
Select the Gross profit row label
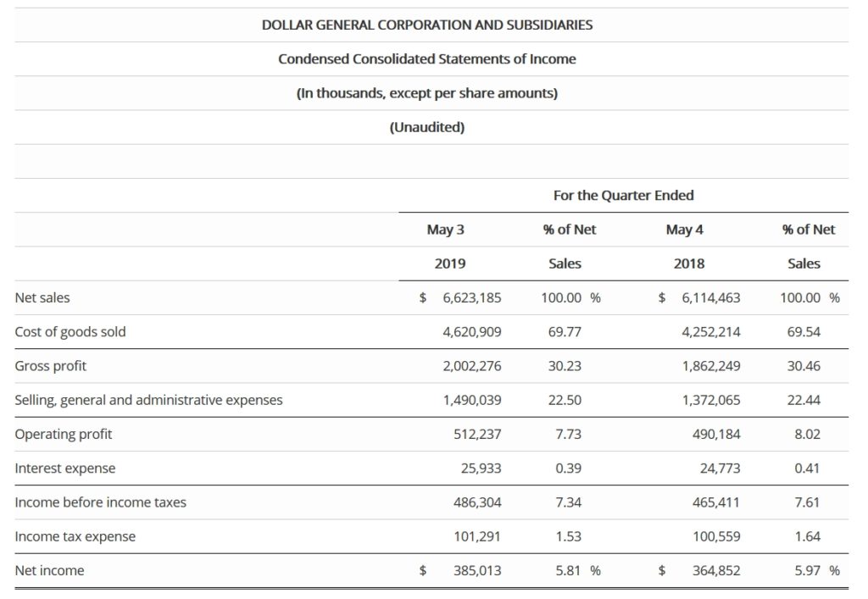tap(51, 366)
